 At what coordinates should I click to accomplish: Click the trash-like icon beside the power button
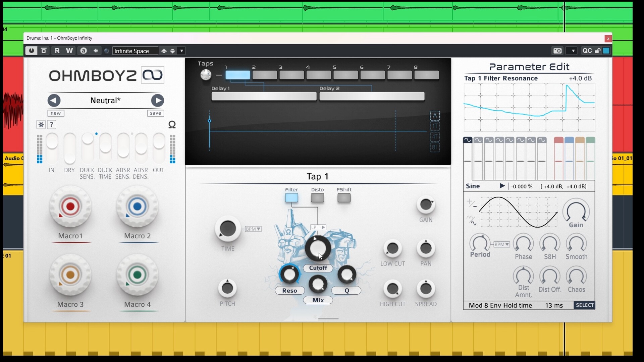(x=44, y=51)
